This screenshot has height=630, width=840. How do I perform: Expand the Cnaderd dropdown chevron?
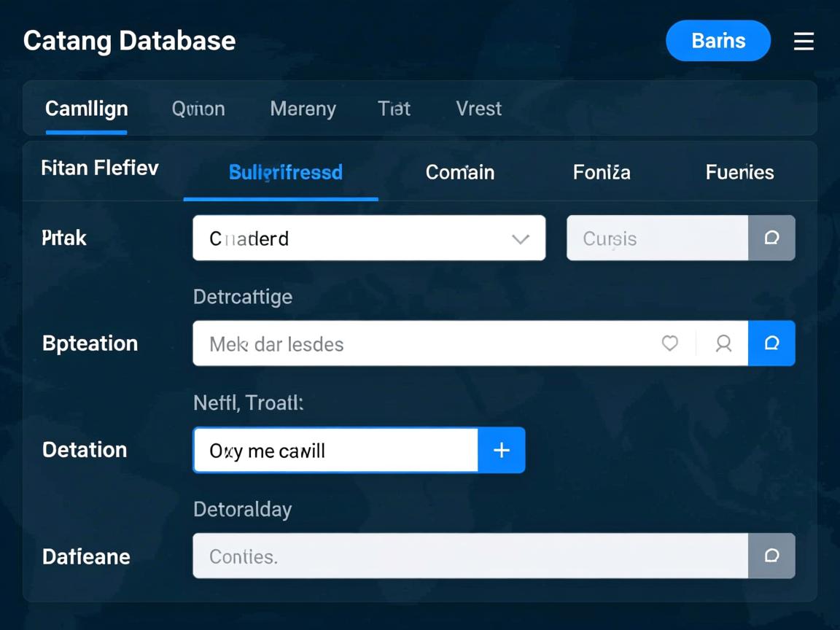click(x=520, y=238)
